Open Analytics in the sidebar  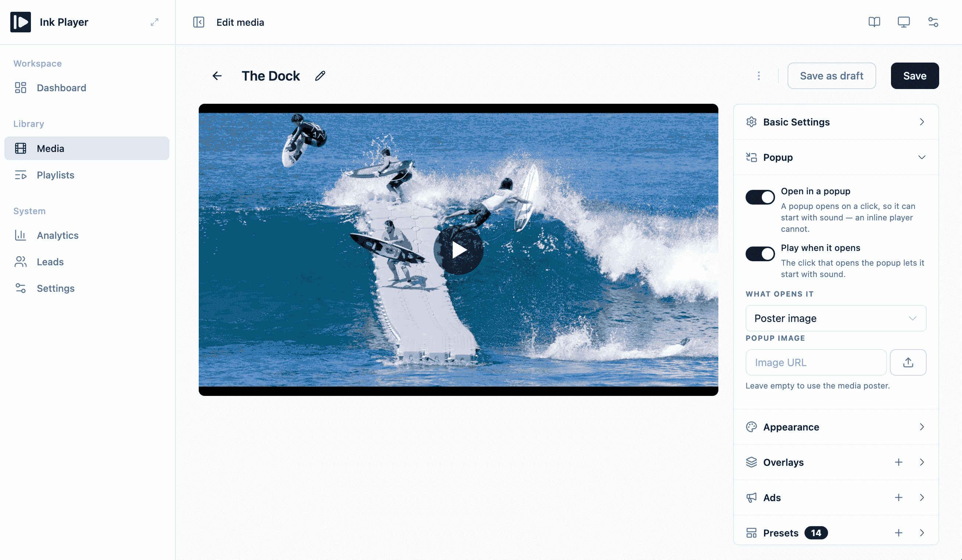(86, 235)
